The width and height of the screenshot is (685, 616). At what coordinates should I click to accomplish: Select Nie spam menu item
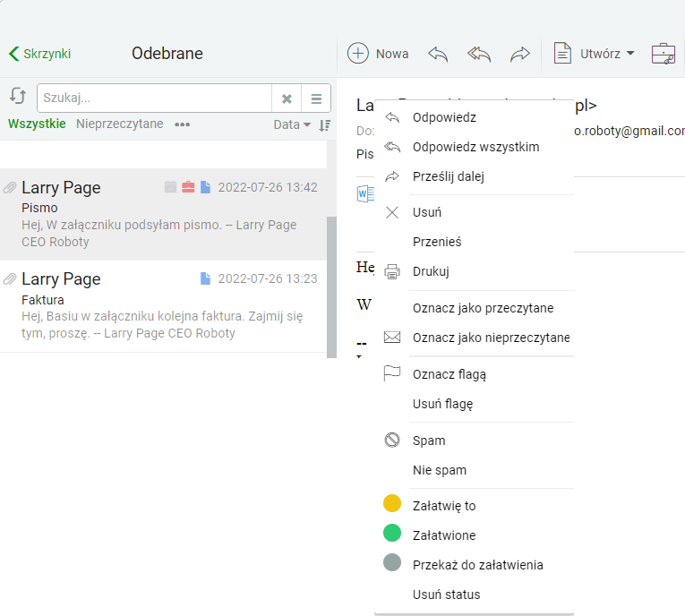[474, 470]
